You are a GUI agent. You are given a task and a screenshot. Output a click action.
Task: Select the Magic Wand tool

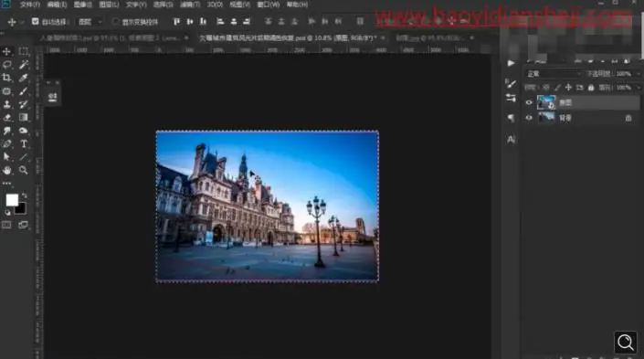tap(24, 65)
